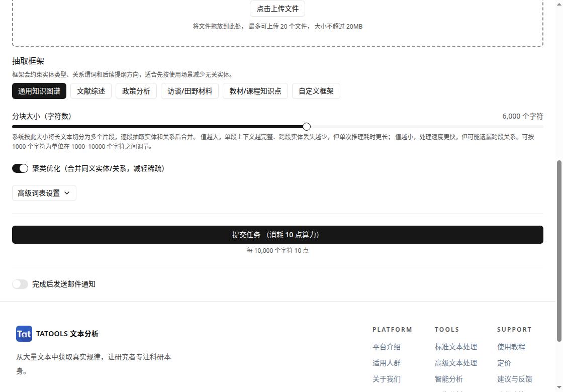Click the Tat logo icon in footer
The image size is (563, 392).
click(x=24, y=334)
